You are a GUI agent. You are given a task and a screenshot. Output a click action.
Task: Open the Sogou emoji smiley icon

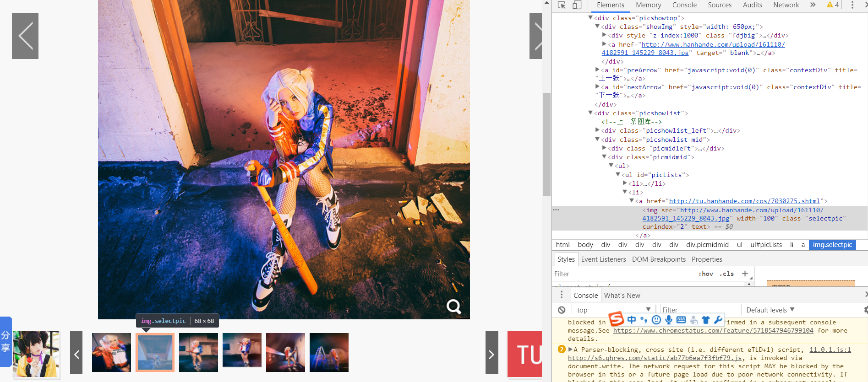click(x=656, y=320)
